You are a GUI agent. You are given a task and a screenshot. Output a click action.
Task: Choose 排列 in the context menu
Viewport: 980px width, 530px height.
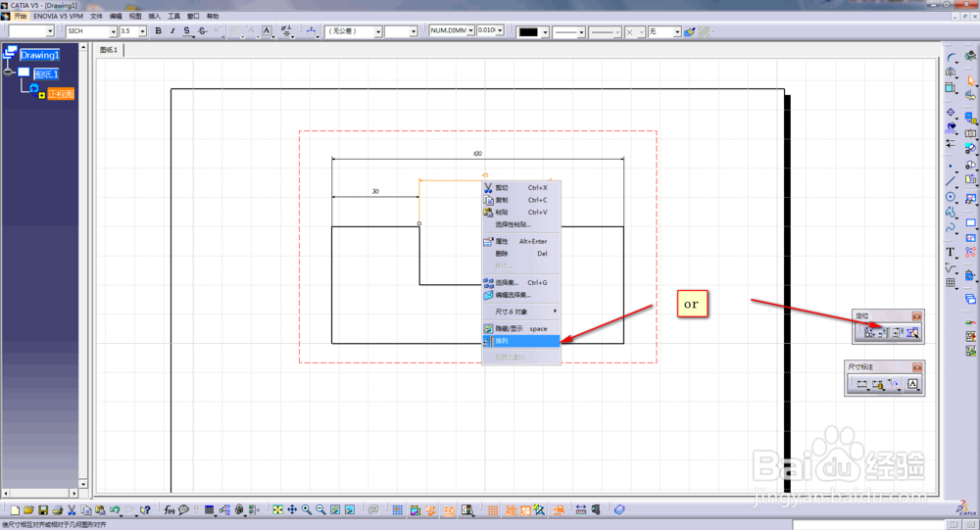click(x=520, y=341)
